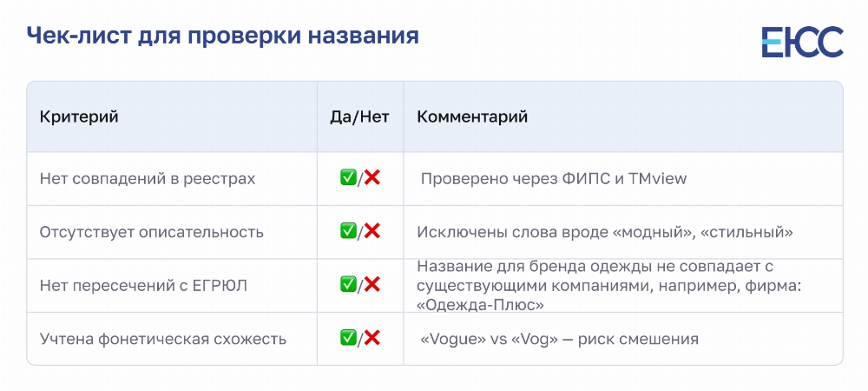Select the Критерий column header
Image resolution: width=868 pixels, height=391 pixels.
tap(79, 116)
